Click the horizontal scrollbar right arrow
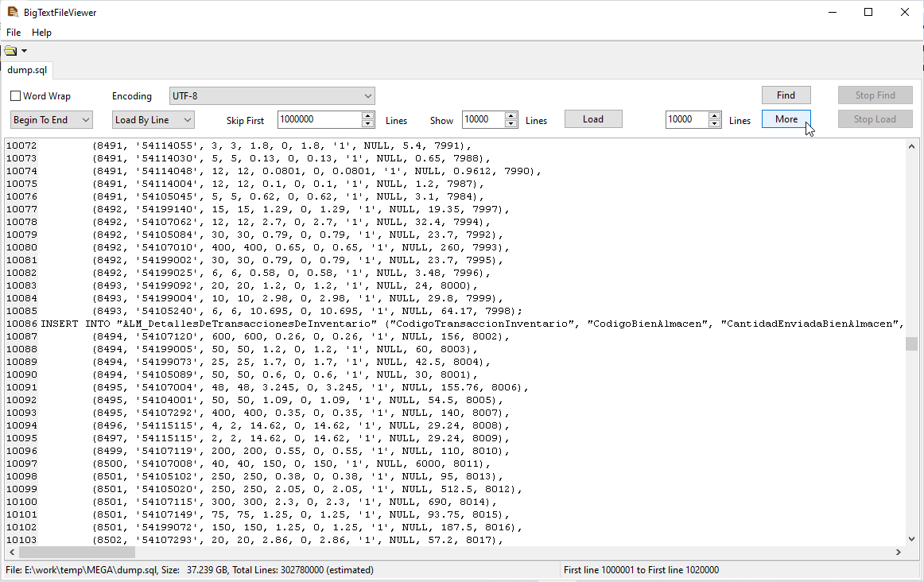924x582 pixels. pyautogui.click(x=899, y=552)
